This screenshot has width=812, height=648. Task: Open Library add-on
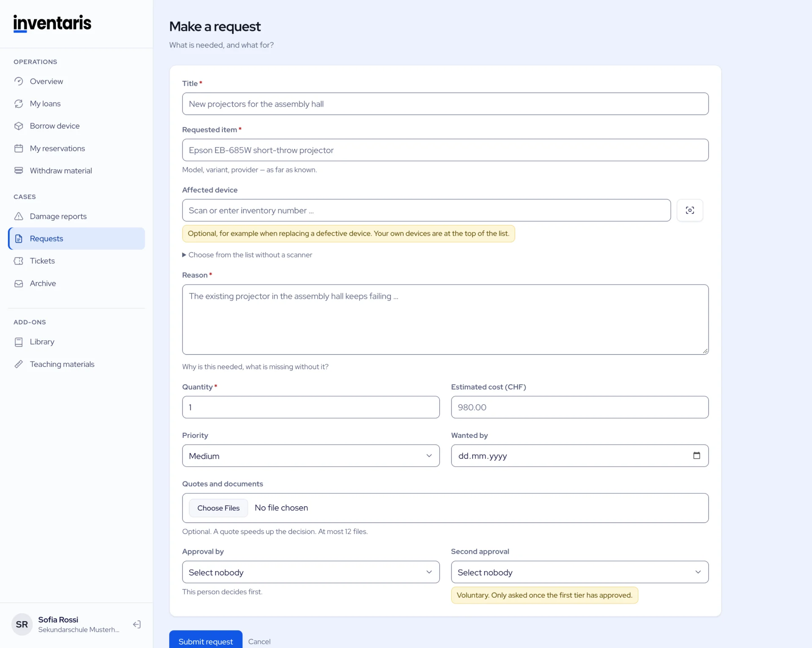point(77,342)
